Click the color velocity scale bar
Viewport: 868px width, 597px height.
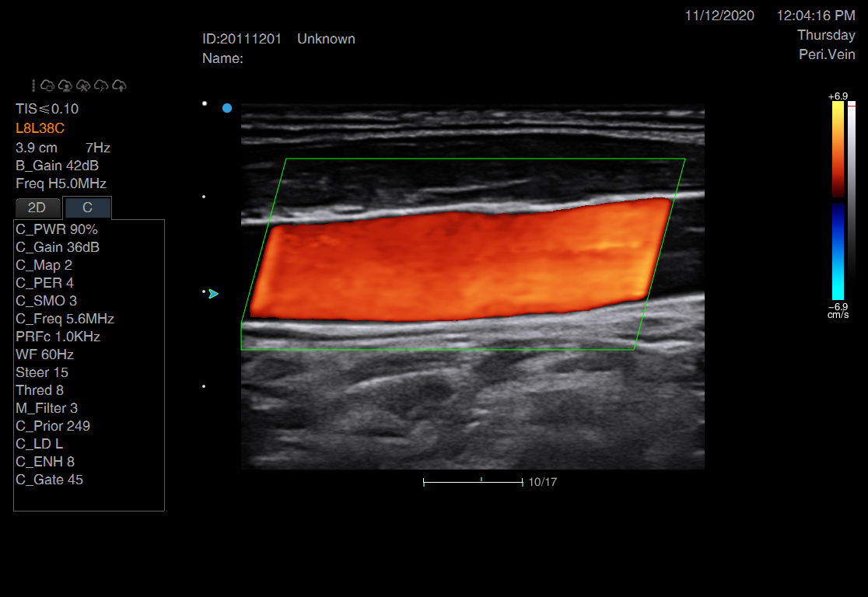point(838,200)
